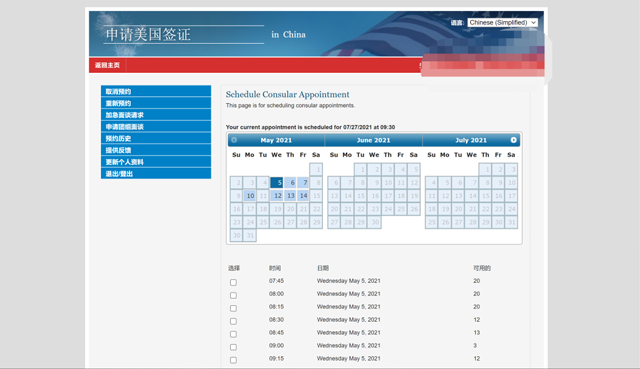Image resolution: width=640 pixels, height=369 pixels.
Task: Check the 09:00 slot checkbox
Action: pos(233,347)
